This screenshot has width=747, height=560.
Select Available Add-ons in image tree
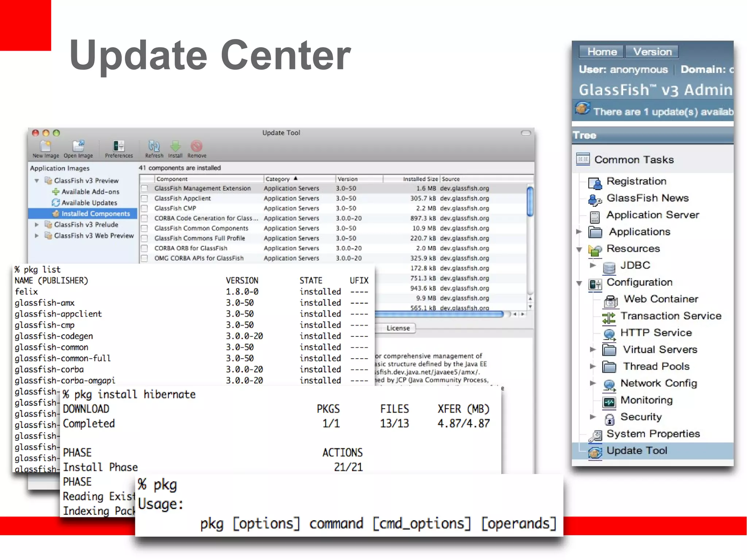[90, 192]
